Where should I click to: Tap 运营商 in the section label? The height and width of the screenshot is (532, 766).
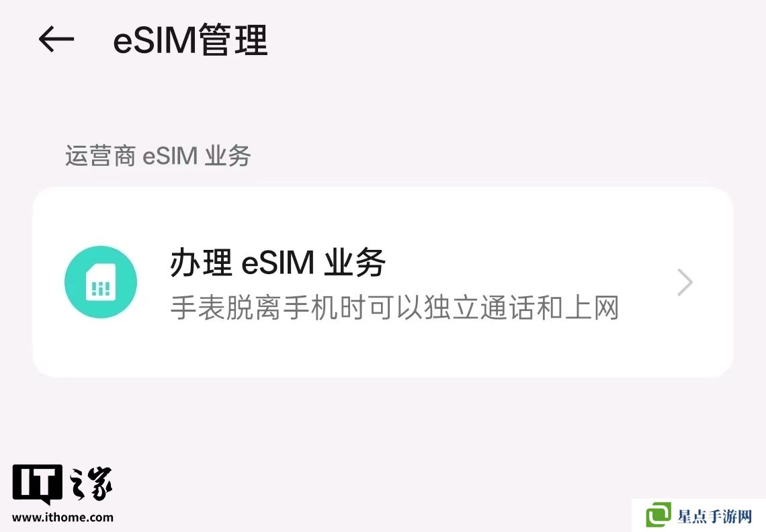coord(101,156)
